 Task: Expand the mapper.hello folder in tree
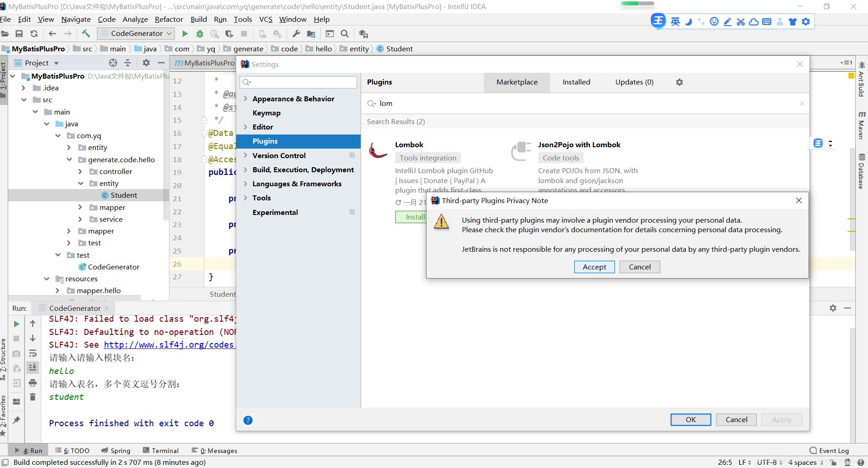click(58, 290)
